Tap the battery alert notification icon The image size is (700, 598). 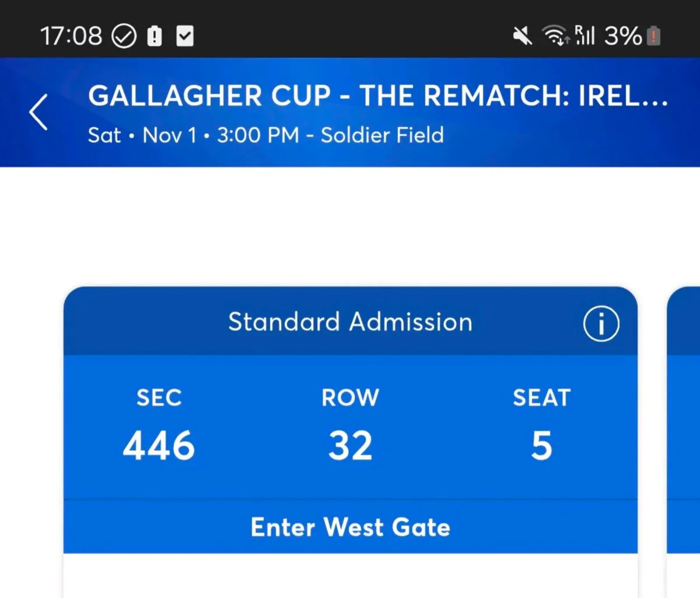[x=154, y=36]
